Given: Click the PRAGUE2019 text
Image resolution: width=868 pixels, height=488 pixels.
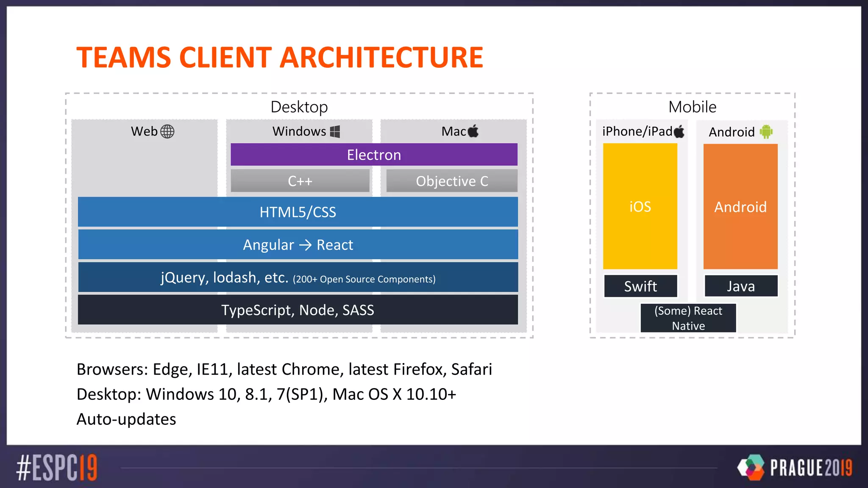Looking at the screenshot, I should (811, 468).
